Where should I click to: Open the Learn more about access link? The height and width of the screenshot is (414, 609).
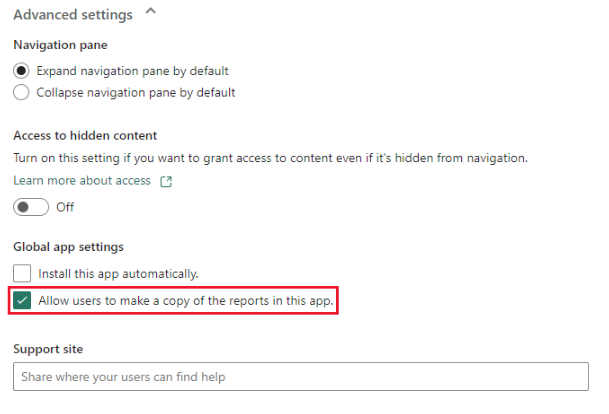[x=82, y=181]
